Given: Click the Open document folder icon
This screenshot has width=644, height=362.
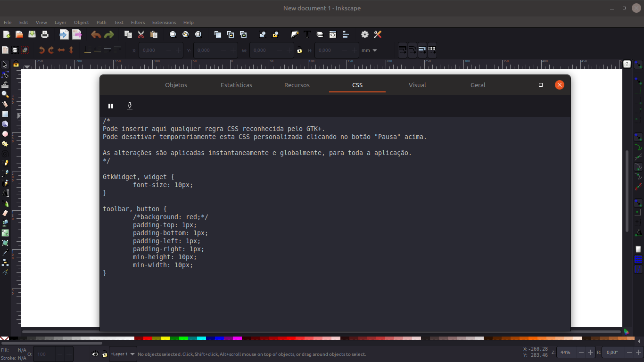Looking at the screenshot, I should (19, 34).
